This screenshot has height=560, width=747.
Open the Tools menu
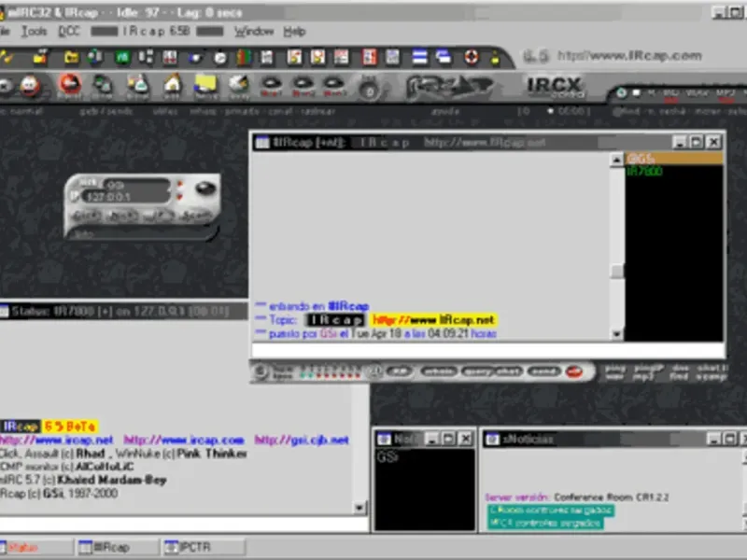click(x=34, y=32)
